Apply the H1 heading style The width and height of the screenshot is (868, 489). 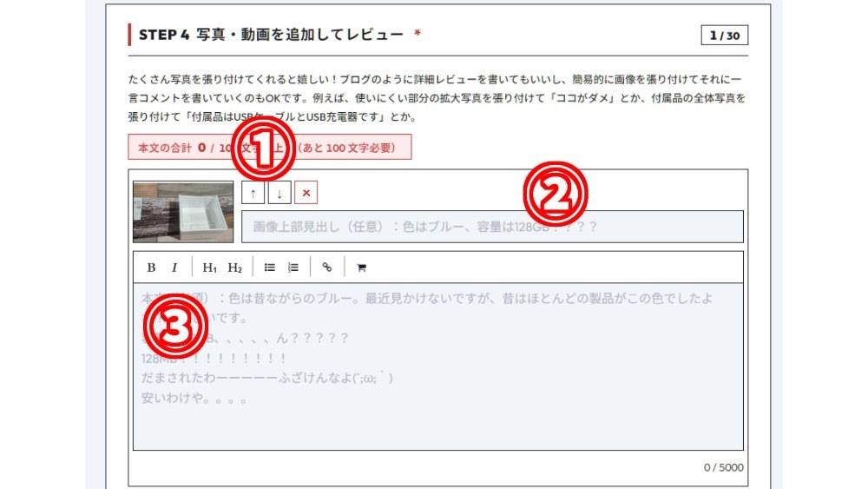coord(209,268)
